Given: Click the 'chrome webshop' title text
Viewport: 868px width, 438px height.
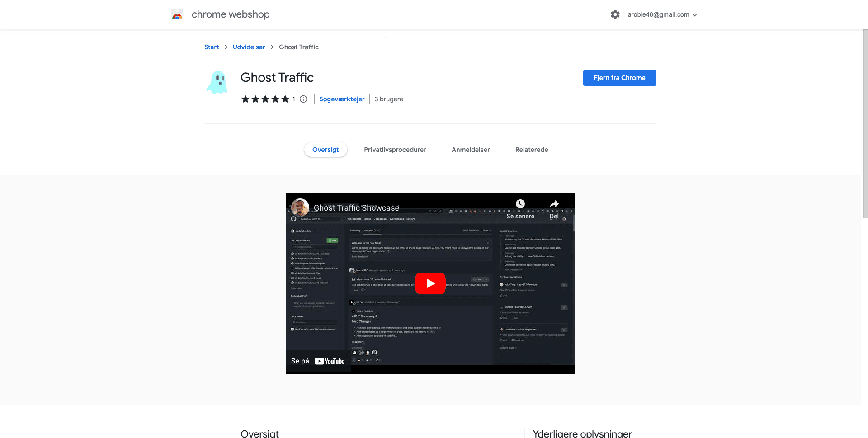Looking at the screenshot, I should 231,14.
